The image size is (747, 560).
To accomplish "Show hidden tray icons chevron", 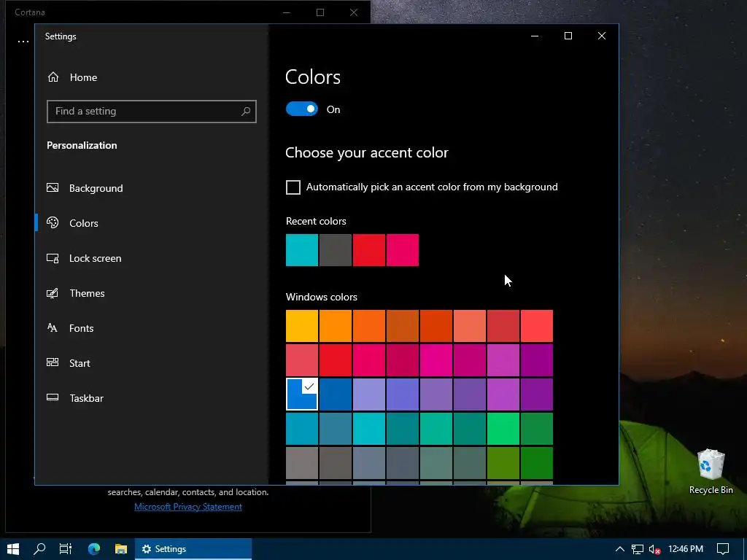I will pyautogui.click(x=619, y=549).
